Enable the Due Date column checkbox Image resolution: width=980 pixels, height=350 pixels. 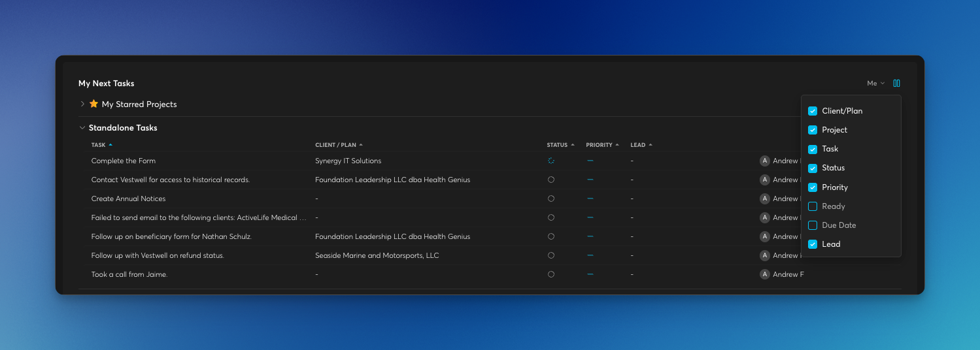point(813,225)
